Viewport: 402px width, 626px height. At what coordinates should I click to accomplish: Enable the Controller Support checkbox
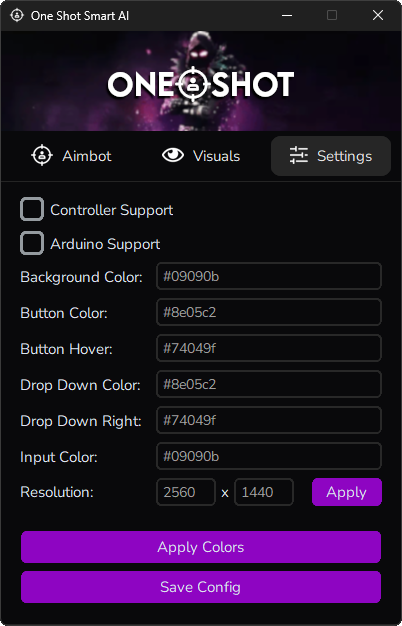click(32, 209)
